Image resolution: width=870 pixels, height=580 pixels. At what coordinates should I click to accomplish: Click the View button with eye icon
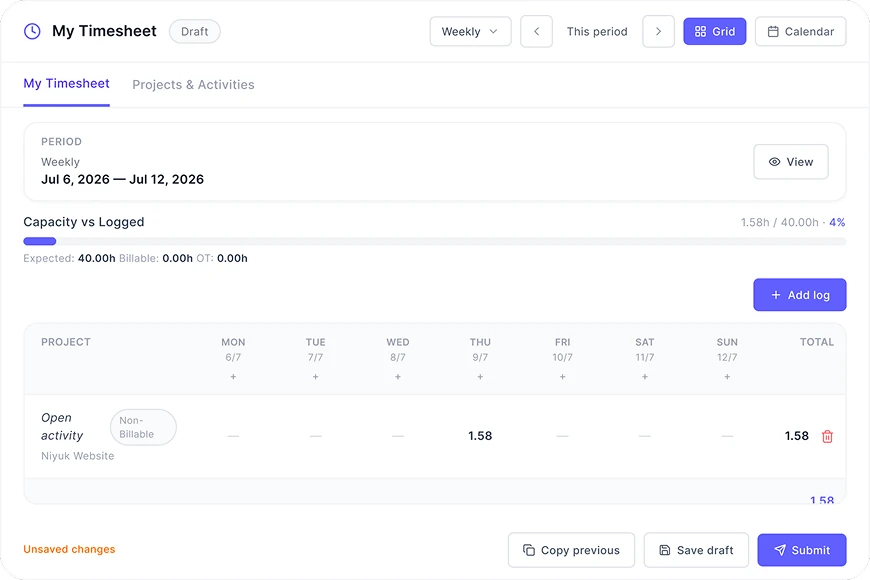click(x=791, y=162)
